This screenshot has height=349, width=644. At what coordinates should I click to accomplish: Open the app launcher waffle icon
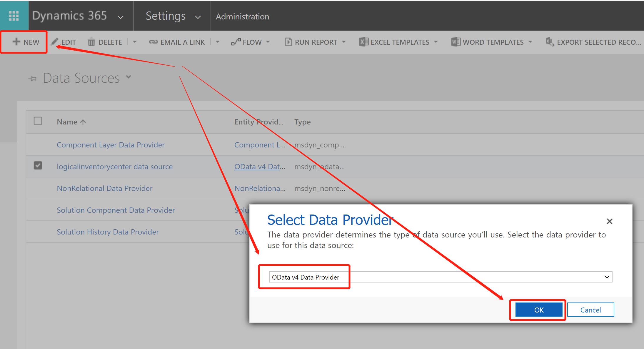click(x=14, y=16)
